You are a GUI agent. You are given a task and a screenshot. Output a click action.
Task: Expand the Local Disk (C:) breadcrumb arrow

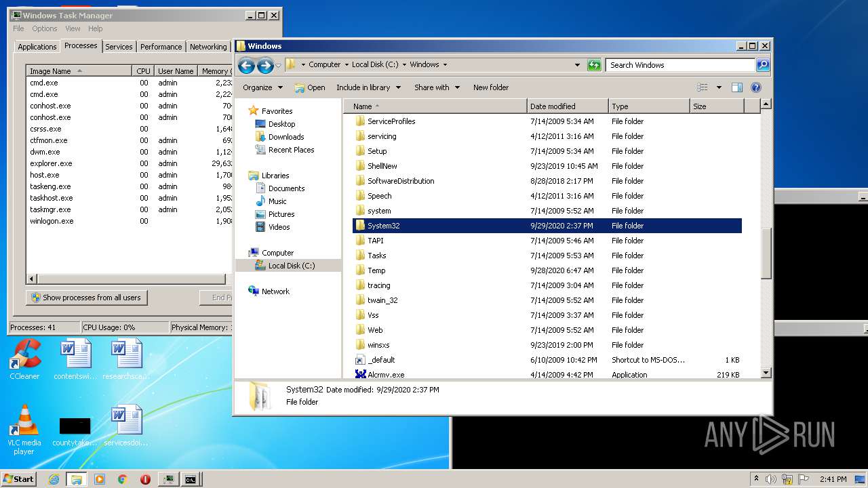pos(404,65)
